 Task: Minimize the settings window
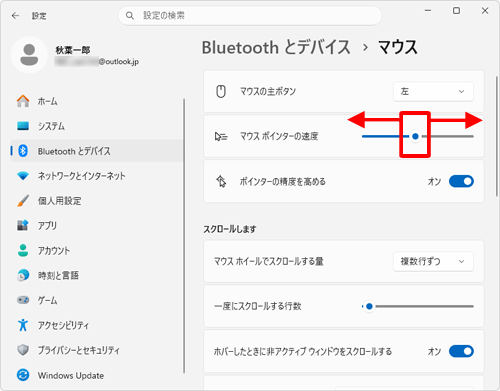point(428,11)
